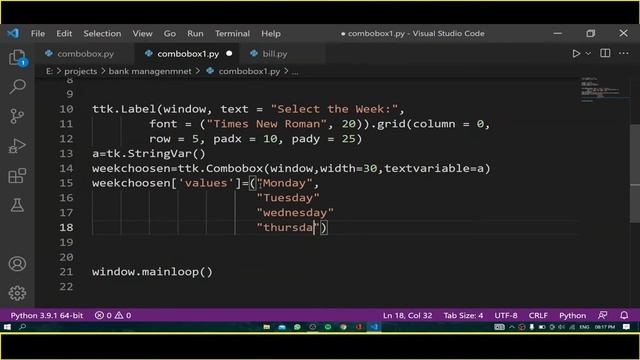The image size is (640, 360).
Task: Open the Run menu
Action: pyautogui.click(x=195, y=33)
